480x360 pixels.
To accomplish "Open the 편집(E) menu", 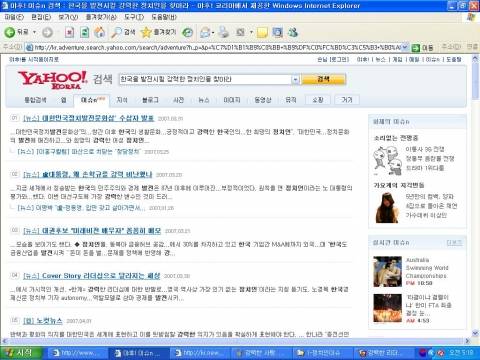I will click(x=41, y=17).
